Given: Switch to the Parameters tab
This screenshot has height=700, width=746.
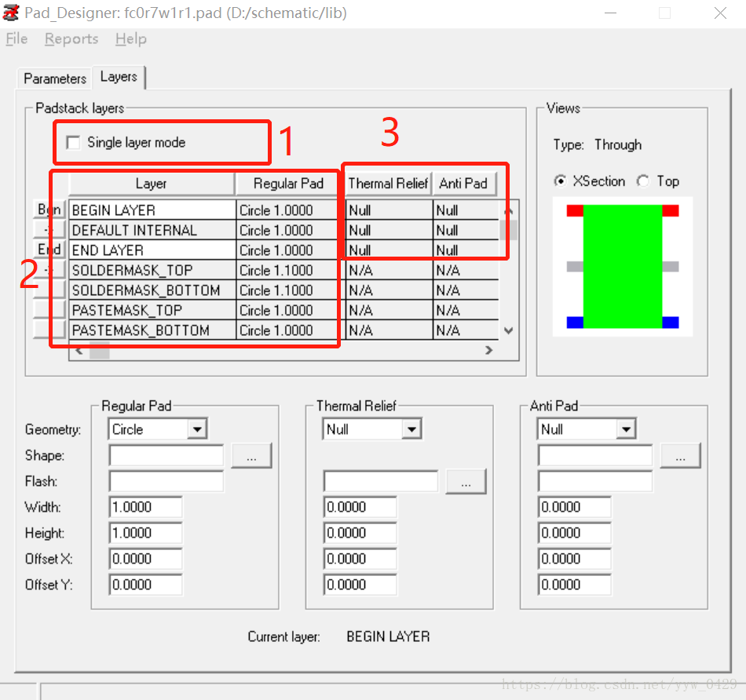Looking at the screenshot, I should 55,78.
